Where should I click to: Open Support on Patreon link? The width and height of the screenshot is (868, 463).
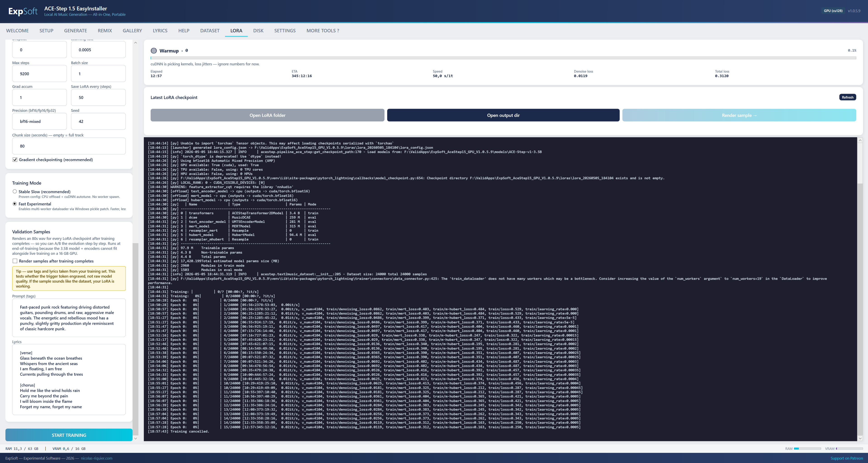[x=847, y=458]
